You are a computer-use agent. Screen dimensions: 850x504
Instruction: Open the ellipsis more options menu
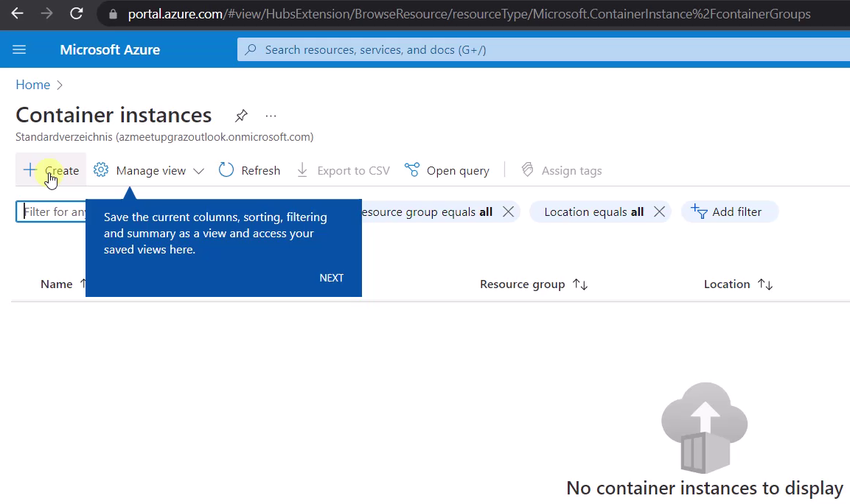[271, 116]
